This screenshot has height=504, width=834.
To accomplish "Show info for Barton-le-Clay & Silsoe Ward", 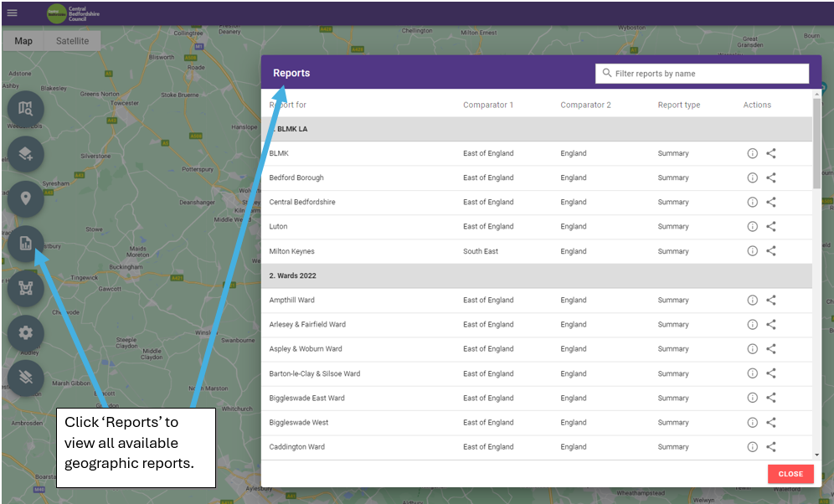I will tap(752, 373).
